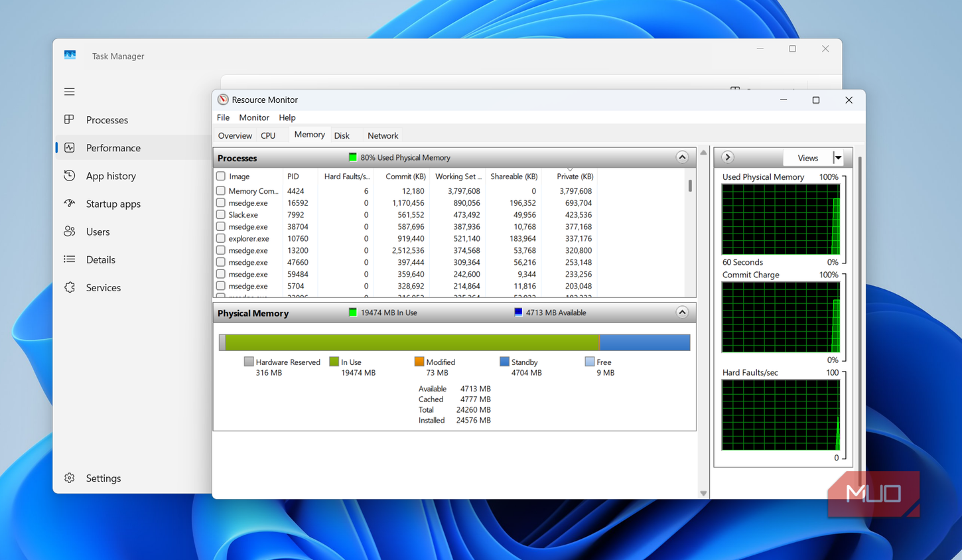Collapse the Physical Memory section chevron

682,313
